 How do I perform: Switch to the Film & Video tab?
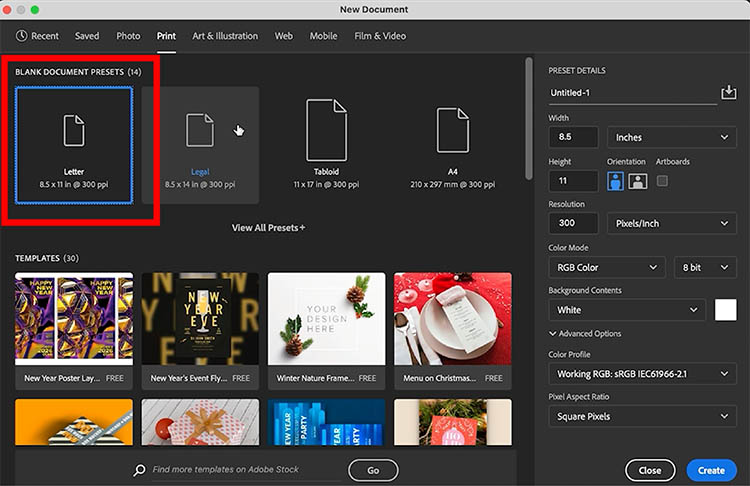[380, 36]
